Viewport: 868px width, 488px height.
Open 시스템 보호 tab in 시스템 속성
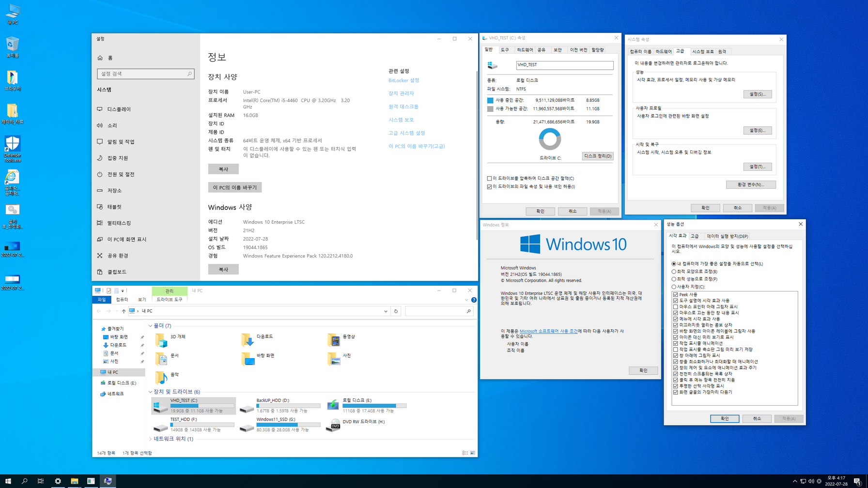click(x=703, y=52)
